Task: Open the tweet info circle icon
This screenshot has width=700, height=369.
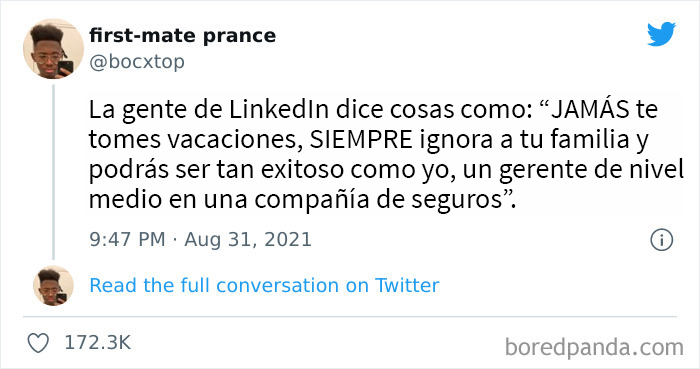Action: pyautogui.click(x=661, y=240)
